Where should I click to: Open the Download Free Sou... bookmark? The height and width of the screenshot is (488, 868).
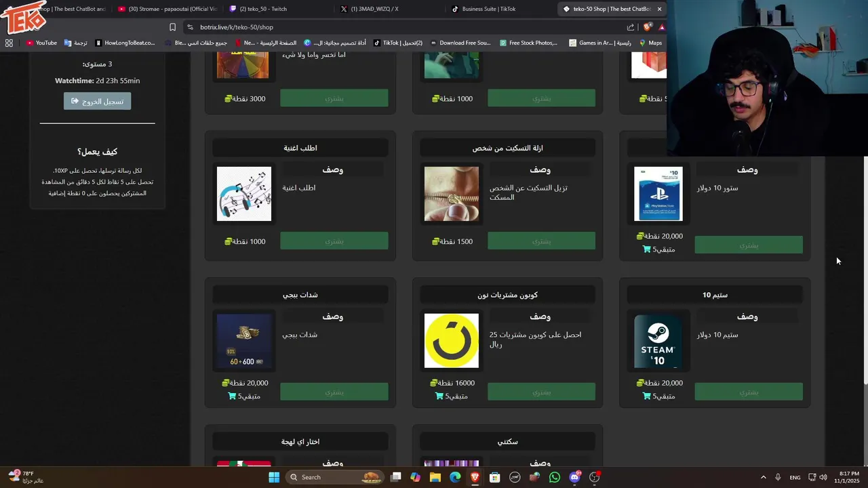pyautogui.click(x=460, y=43)
